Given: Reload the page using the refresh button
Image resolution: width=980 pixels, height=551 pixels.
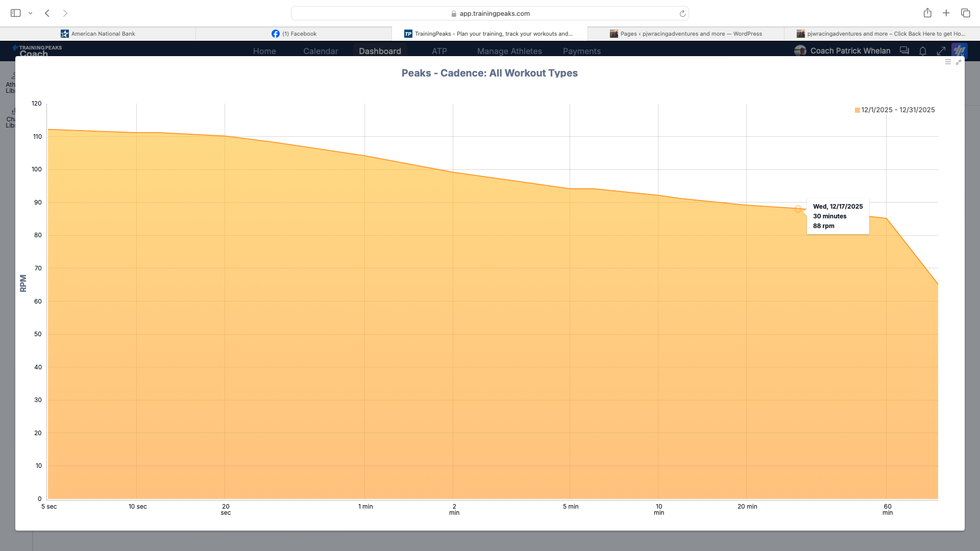Looking at the screenshot, I should (682, 14).
